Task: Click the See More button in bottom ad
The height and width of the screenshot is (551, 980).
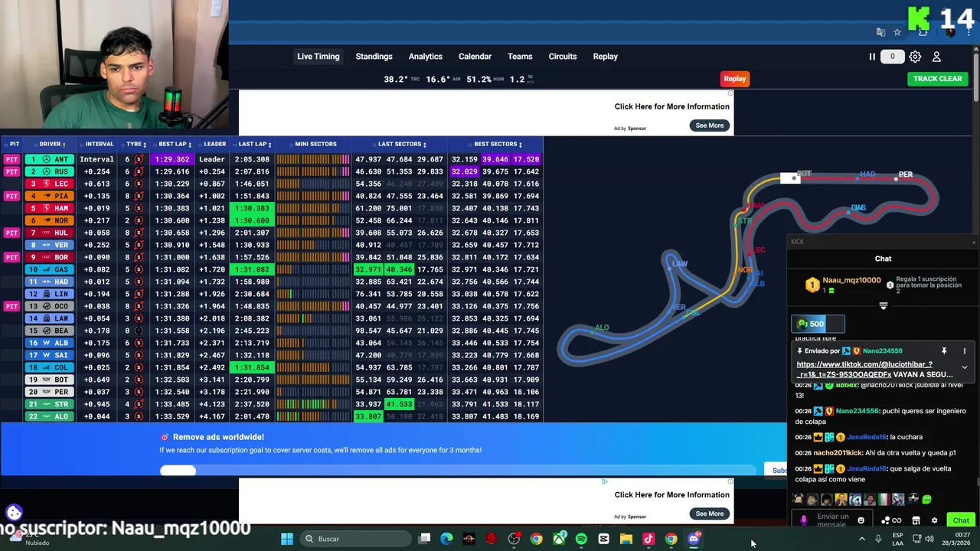Action: [709, 514]
